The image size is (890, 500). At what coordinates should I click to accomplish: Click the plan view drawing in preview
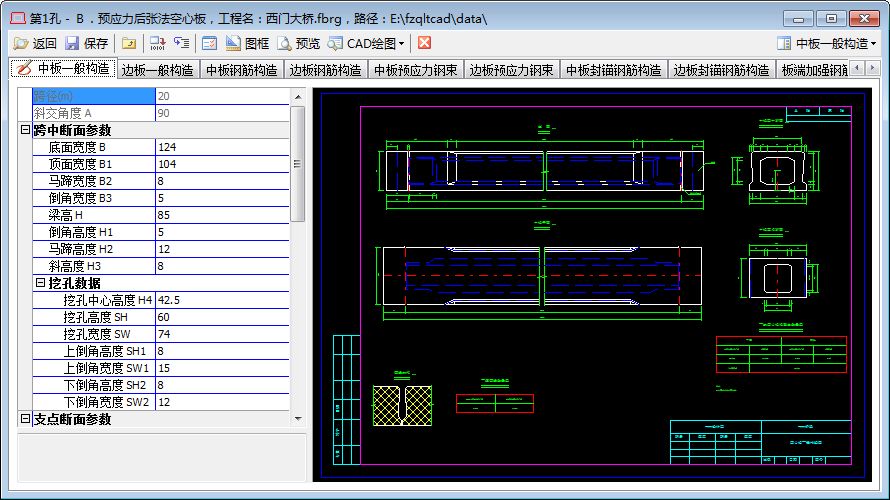click(x=542, y=276)
